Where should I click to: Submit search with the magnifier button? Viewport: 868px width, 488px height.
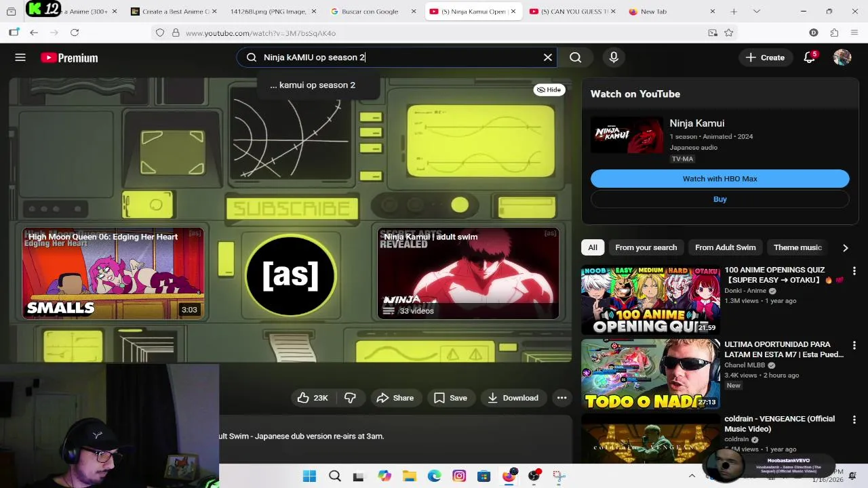coord(576,58)
